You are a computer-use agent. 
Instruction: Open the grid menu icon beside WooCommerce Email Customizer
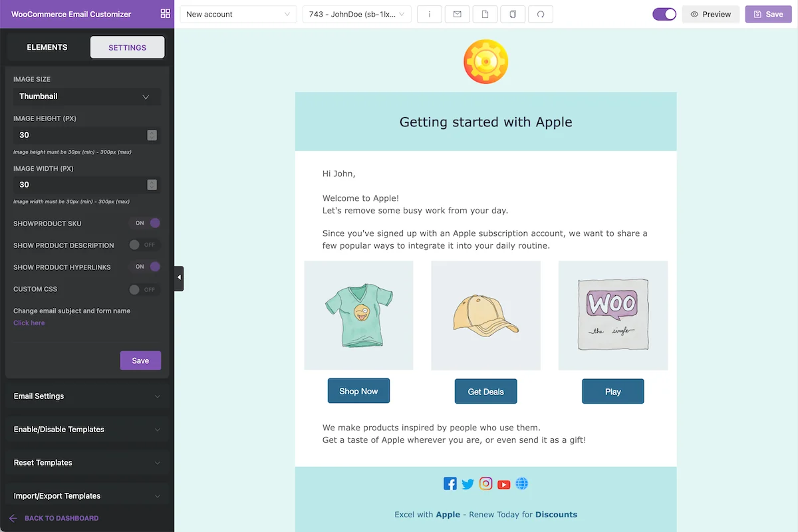point(165,14)
